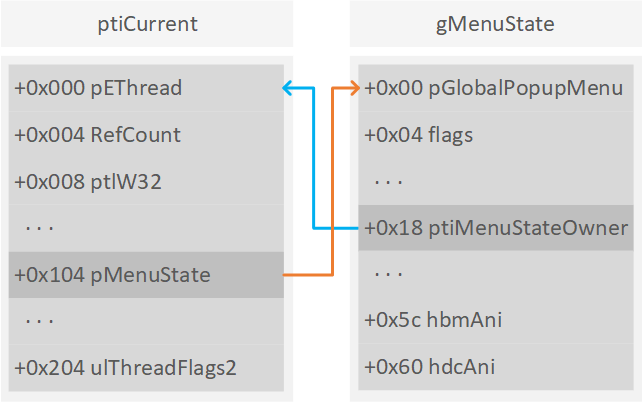Click the ellipsis row above ulThreadFlags2
The height and width of the screenshot is (402, 643).
pyautogui.click(x=41, y=320)
